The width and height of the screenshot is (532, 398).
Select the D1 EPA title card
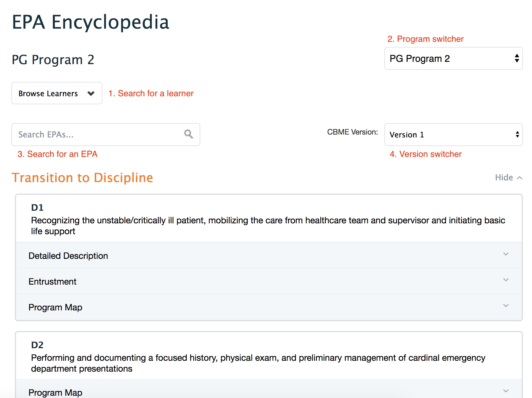click(268, 219)
